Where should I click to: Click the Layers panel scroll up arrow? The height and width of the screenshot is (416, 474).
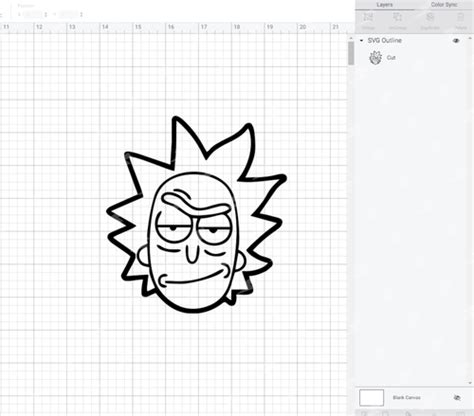[470, 39]
